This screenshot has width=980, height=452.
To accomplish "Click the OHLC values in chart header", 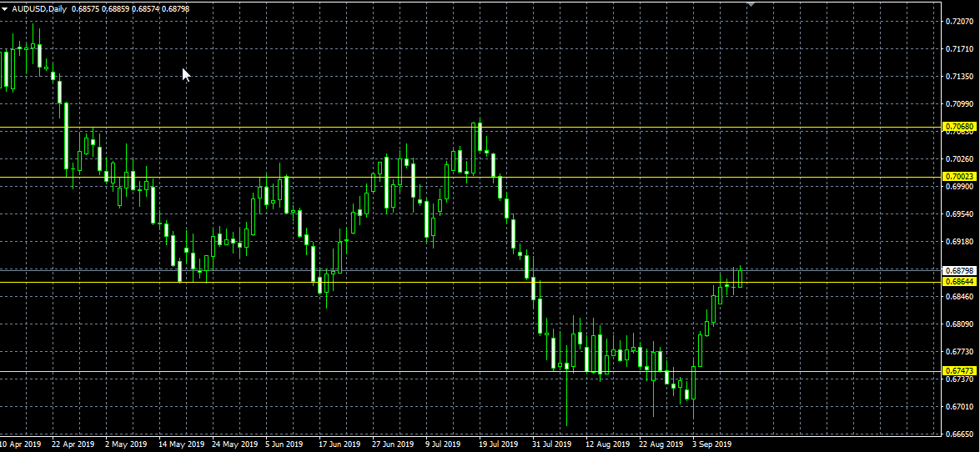I will click(x=130, y=9).
